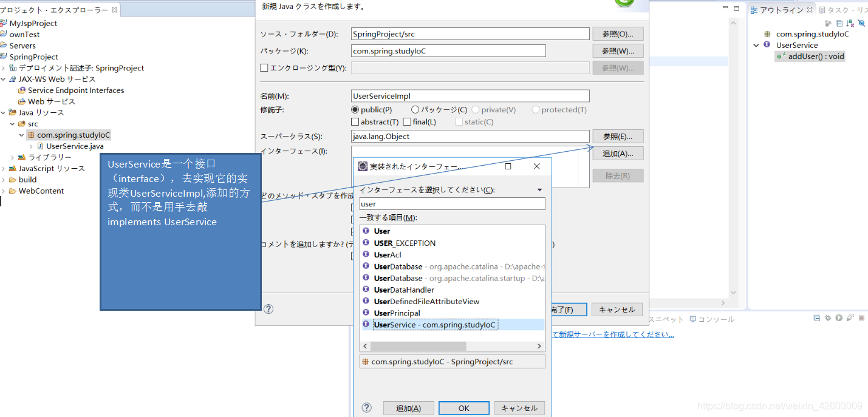868x417 pixels.
Task: Switch to the タスク・リスト tab
Action: point(844,10)
